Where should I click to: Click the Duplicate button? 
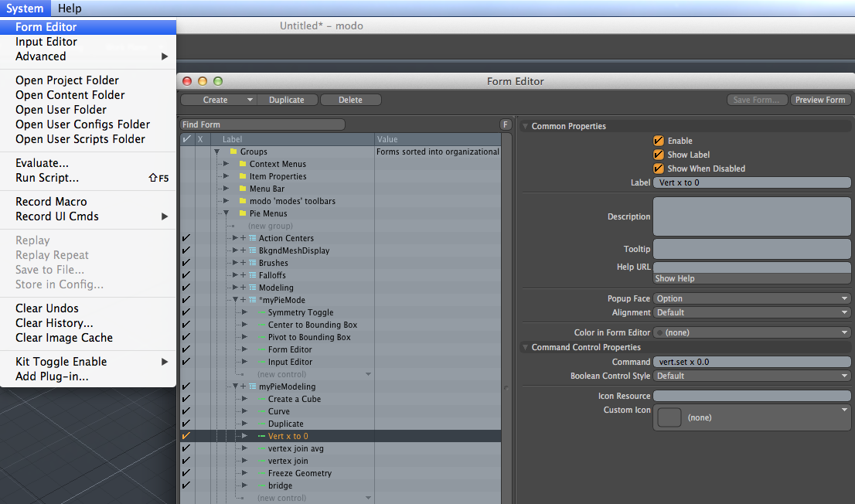click(x=286, y=100)
